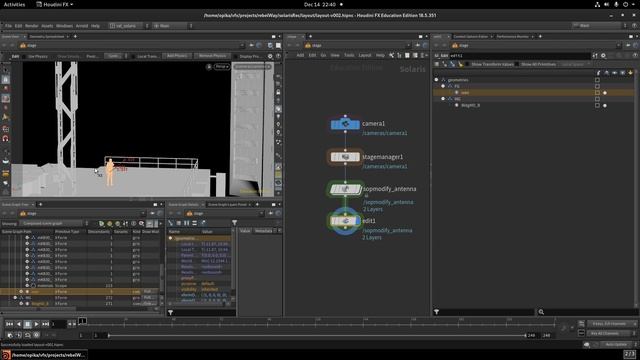
Task: Click the Add Physics button
Action: click(177, 56)
